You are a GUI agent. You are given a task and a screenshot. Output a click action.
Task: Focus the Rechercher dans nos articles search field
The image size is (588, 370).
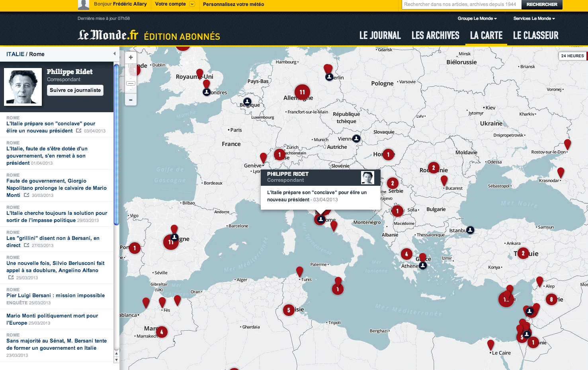[x=461, y=4]
